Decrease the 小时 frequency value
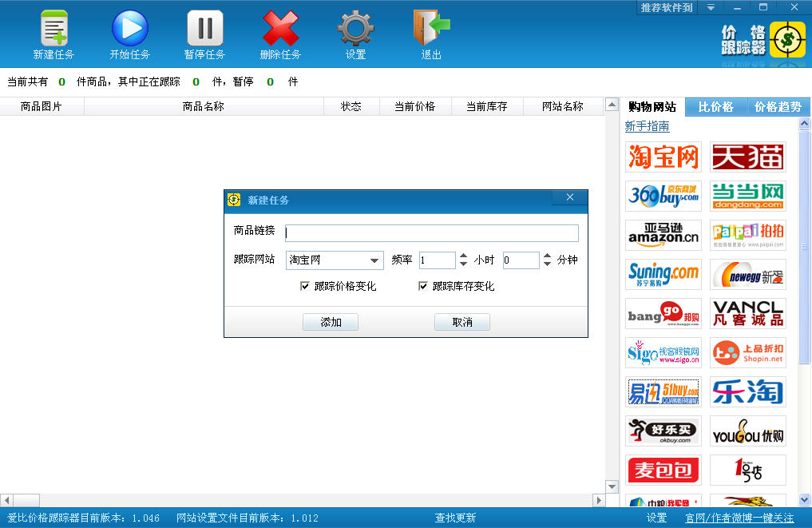Screen dimensions: 812x528 tap(463, 264)
